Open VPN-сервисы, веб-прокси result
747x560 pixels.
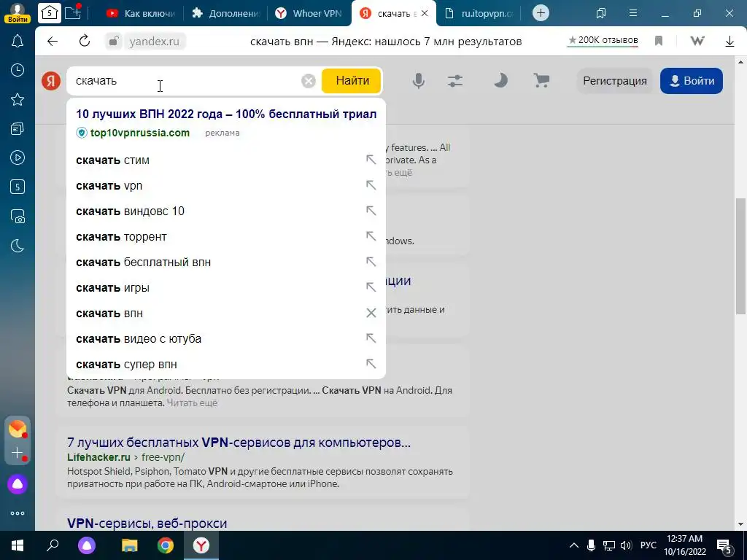(147, 523)
